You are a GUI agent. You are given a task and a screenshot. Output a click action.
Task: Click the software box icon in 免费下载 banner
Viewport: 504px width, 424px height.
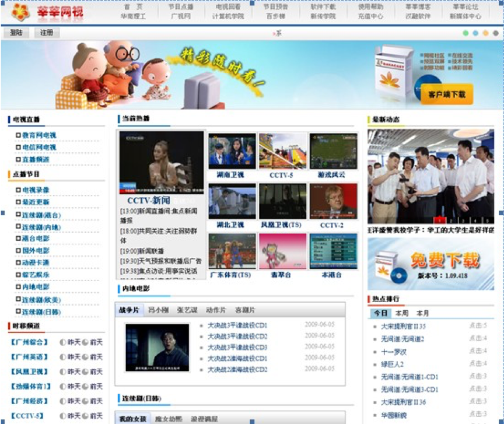pyautogui.click(x=390, y=268)
